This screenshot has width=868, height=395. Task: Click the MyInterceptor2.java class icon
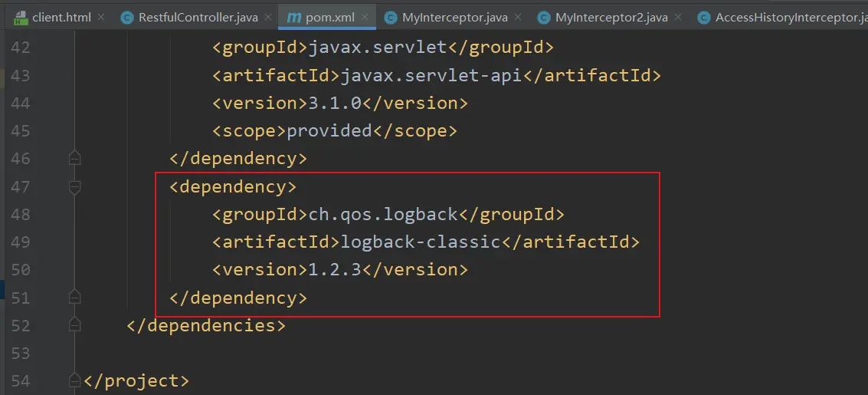pos(544,18)
